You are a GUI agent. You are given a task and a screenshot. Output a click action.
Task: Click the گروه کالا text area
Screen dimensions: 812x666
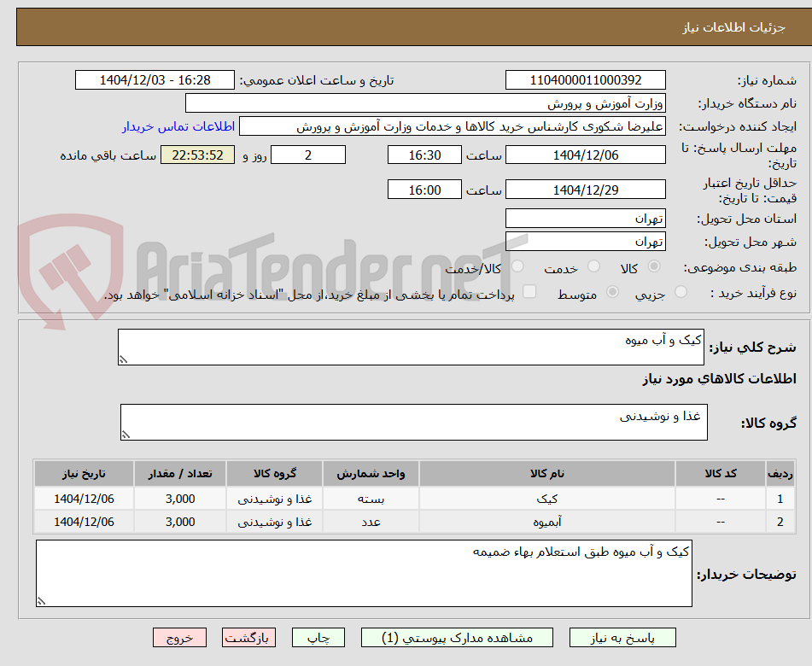414,422
